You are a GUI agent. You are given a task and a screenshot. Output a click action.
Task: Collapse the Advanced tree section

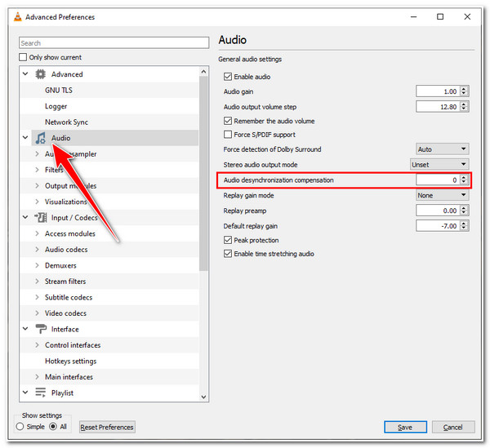click(x=25, y=74)
